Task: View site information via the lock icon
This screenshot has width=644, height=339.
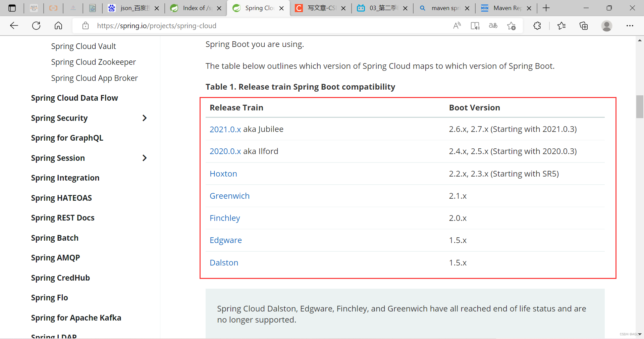Action: click(x=86, y=26)
